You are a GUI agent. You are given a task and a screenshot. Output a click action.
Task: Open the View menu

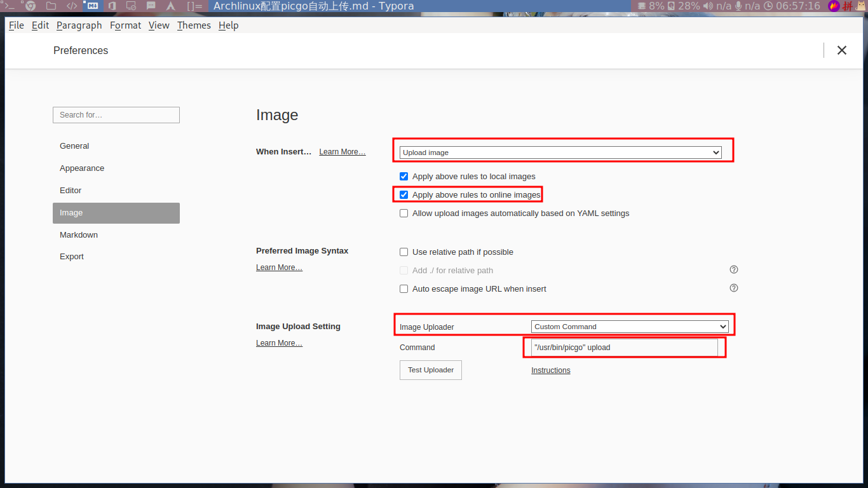point(159,25)
